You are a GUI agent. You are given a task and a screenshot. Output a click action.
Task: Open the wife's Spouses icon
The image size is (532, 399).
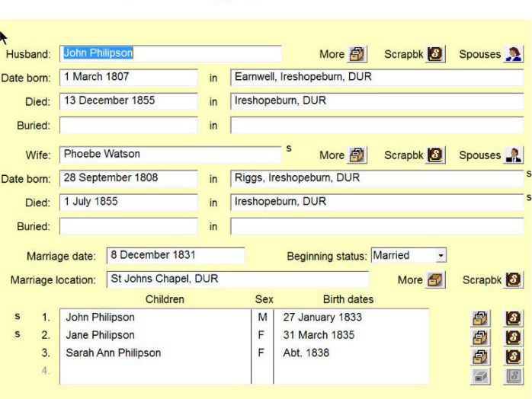click(x=514, y=155)
